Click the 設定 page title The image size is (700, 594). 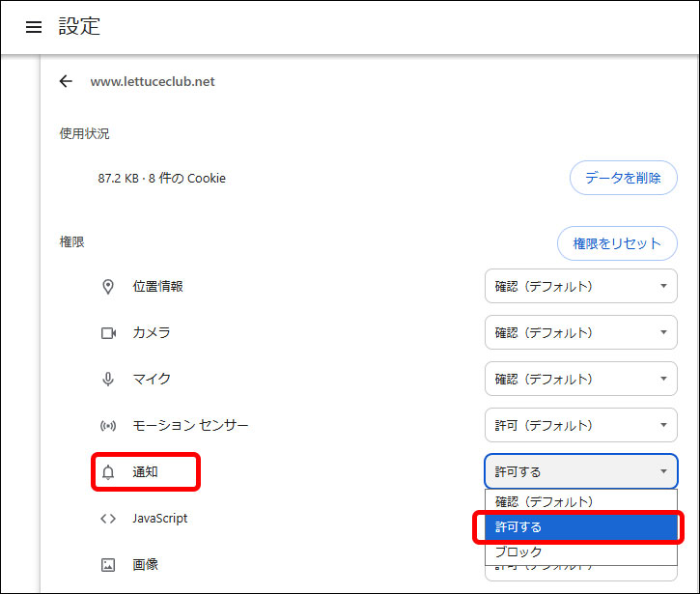pos(79,26)
